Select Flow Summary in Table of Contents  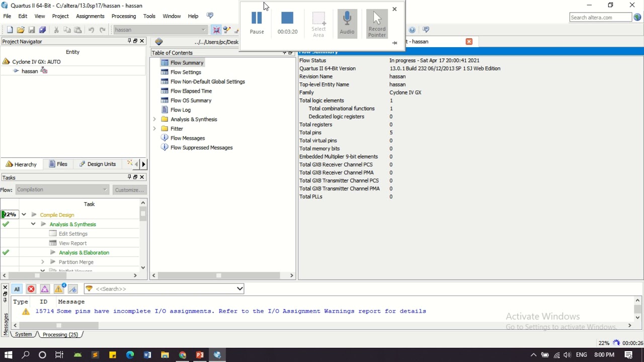[187, 63]
